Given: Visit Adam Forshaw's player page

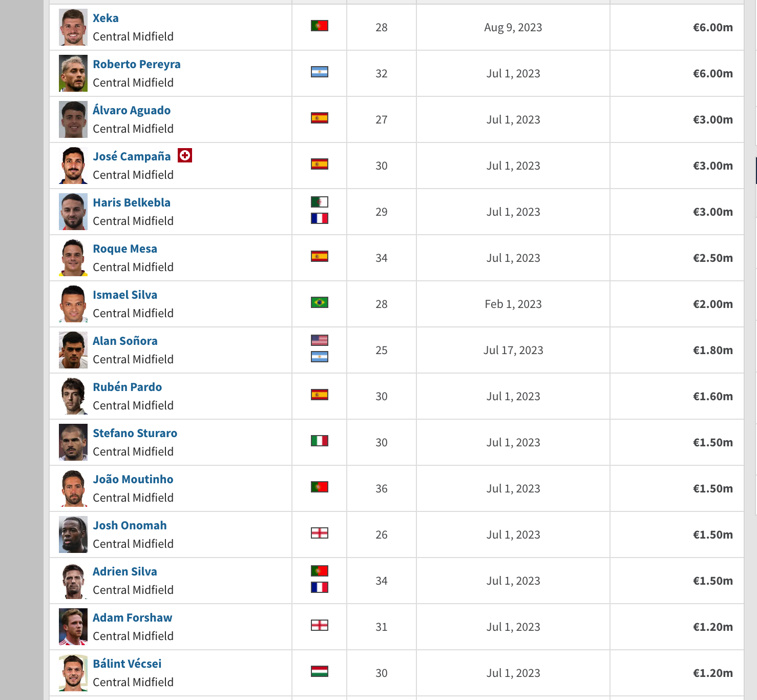Looking at the screenshot, I should point(133,617).
